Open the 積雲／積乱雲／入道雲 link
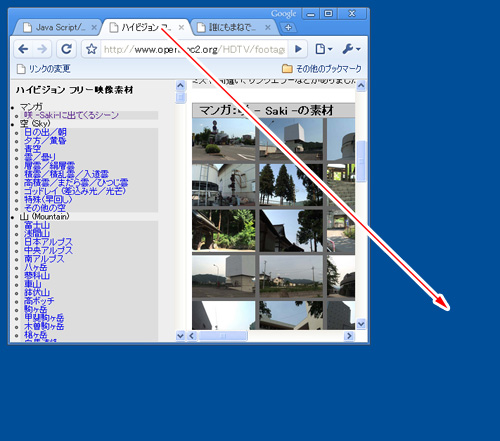The width and height of the screenshot is (500, 441). (x=66, y=174)
